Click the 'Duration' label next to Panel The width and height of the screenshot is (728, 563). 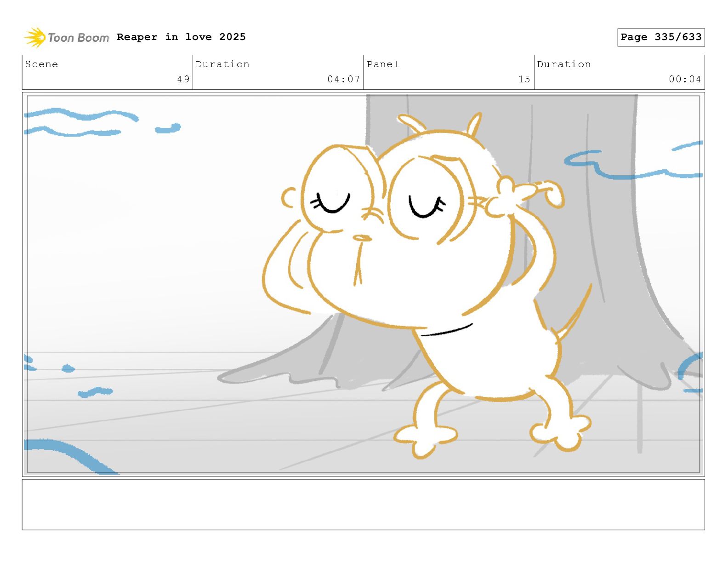point(564,64)
